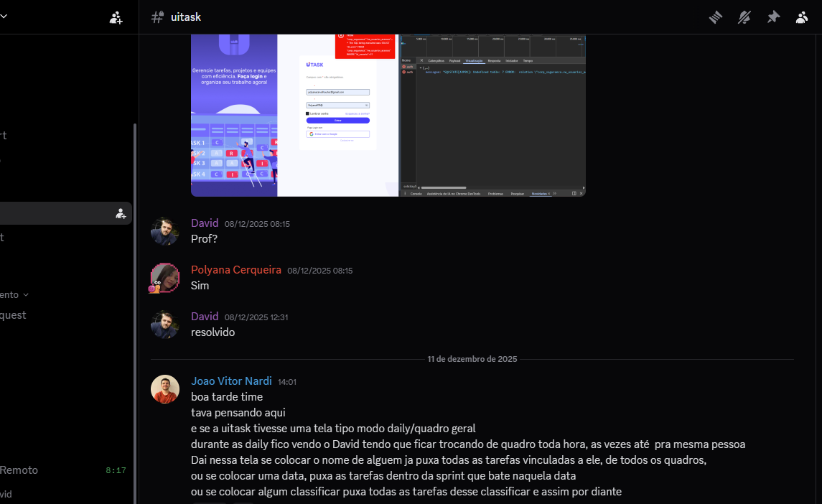Click the uitask channel title

pyautogui.click(x=186, y=17)
